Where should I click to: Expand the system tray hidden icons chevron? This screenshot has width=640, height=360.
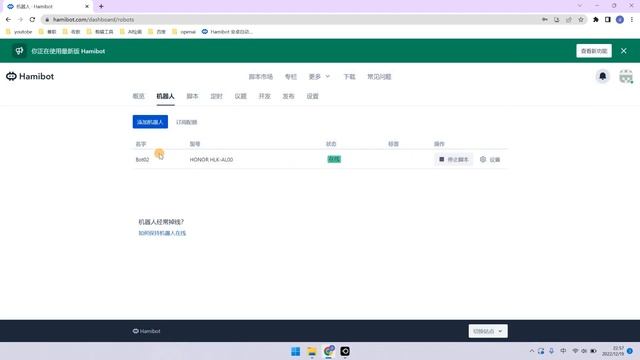tap(531, 351)
